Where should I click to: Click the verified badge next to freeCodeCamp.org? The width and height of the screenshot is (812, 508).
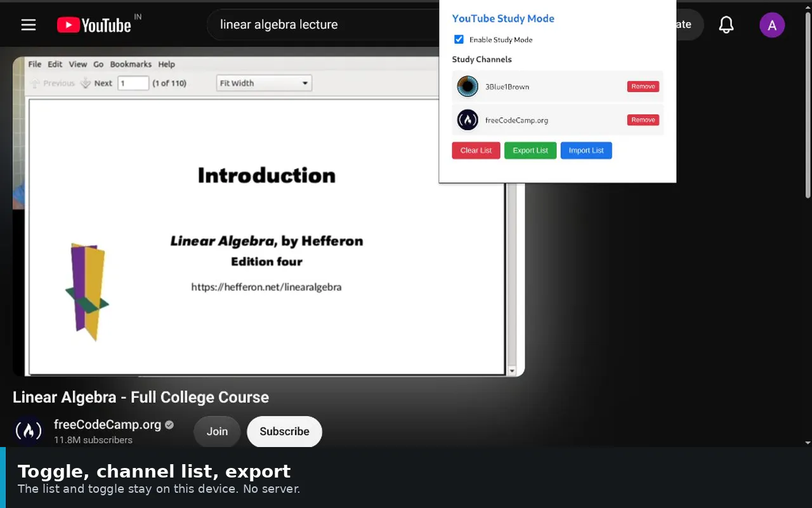pos(169,425)
